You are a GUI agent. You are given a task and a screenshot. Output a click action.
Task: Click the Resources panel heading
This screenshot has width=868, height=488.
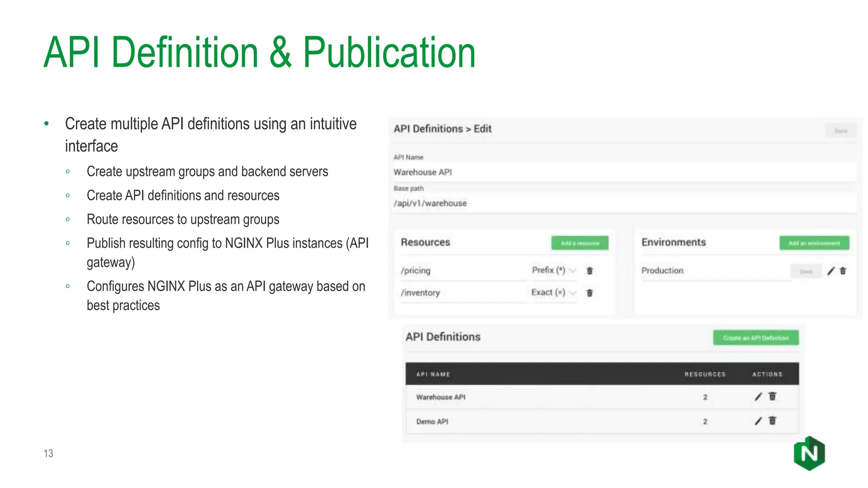tap(426, 242)
